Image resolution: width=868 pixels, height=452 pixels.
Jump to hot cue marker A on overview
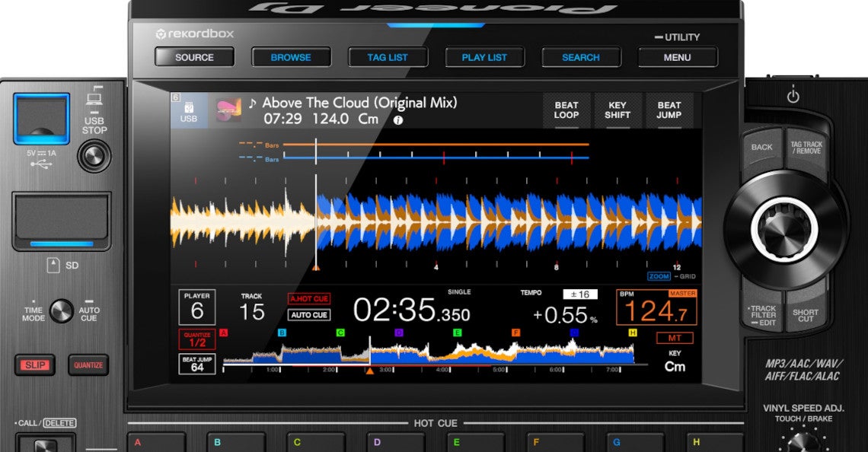(x=224, y=333)
